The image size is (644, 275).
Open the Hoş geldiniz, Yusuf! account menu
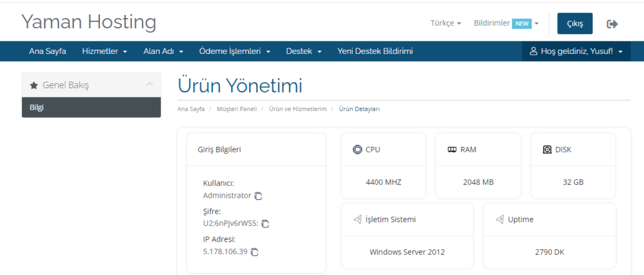[x=576, y=51]
